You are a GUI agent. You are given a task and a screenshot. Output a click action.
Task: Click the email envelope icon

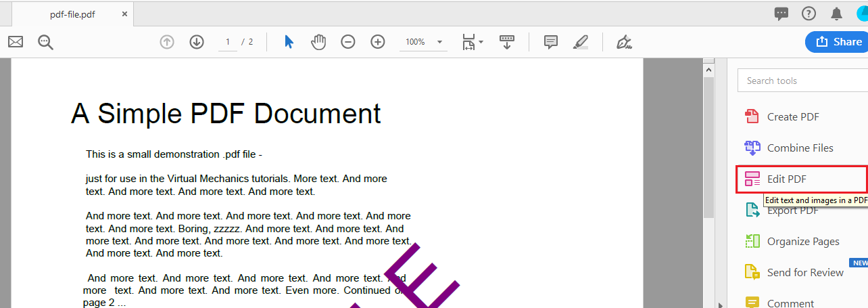[x=16, y=42]
